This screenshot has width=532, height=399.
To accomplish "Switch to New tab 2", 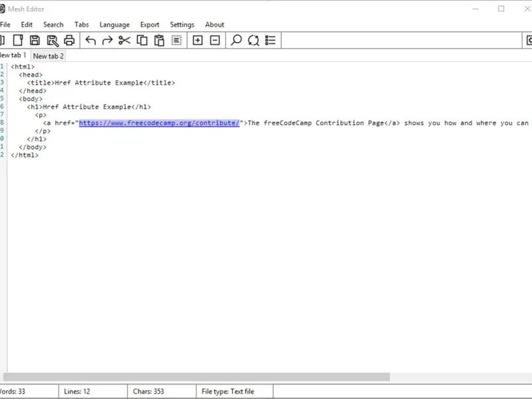I will (x=48, y=56).
